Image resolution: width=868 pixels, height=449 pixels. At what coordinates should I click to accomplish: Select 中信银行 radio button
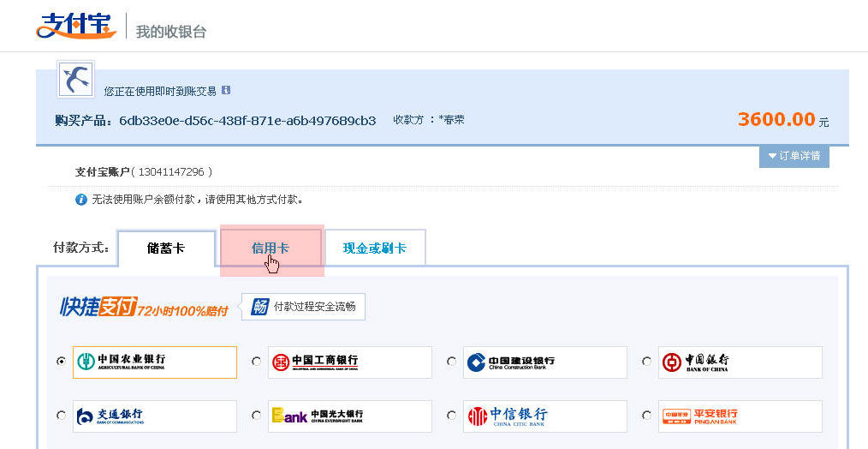coord(452,416)
